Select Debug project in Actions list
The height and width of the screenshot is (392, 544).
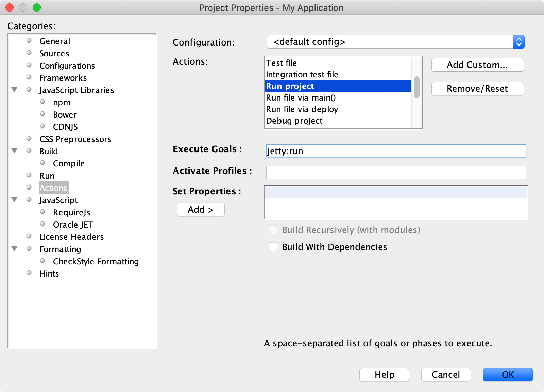pyautogui.click(x=294, y=121)
